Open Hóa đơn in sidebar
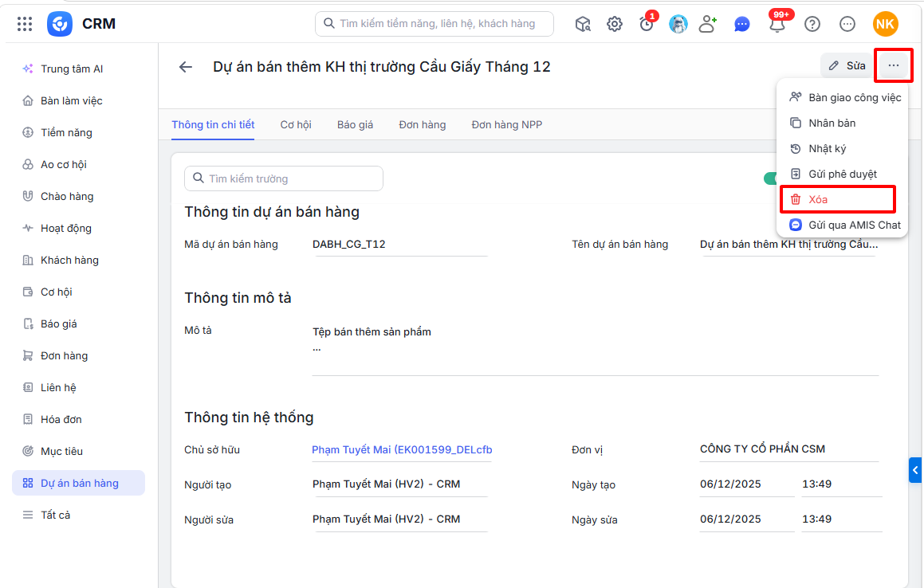The width and height of the screenshot is (924, 588). point(78,419)
